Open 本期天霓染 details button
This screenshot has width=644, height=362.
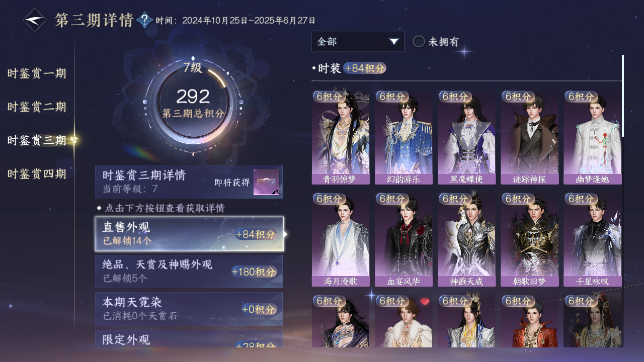tap(189, 309)
